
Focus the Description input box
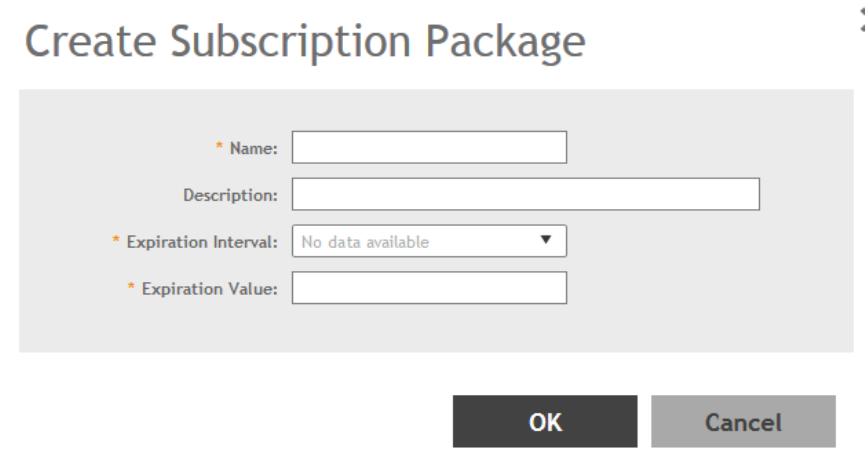tap(525, 195)
